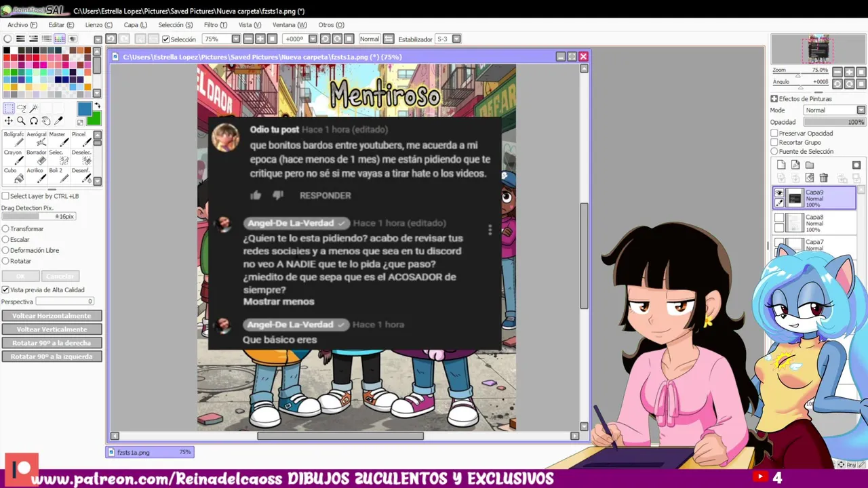
Task: Choose the Selec. selection pen
Action: pyautogui.click(x=58, y=157)
